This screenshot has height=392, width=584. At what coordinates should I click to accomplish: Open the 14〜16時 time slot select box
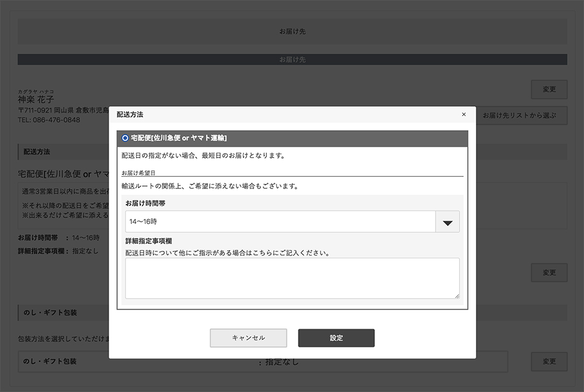[280, 222]
